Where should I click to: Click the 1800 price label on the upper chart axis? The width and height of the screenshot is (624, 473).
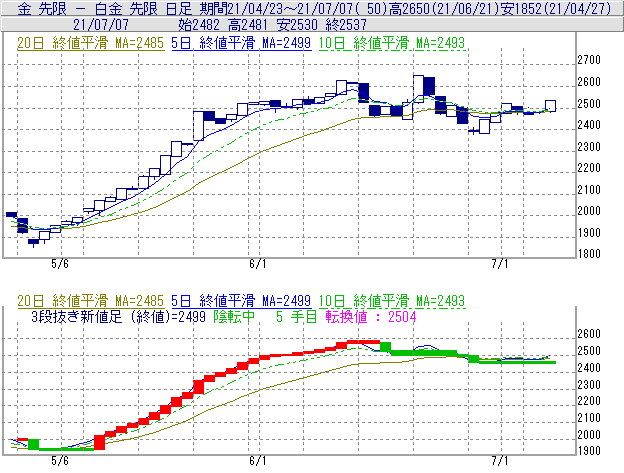coord(589,254)
